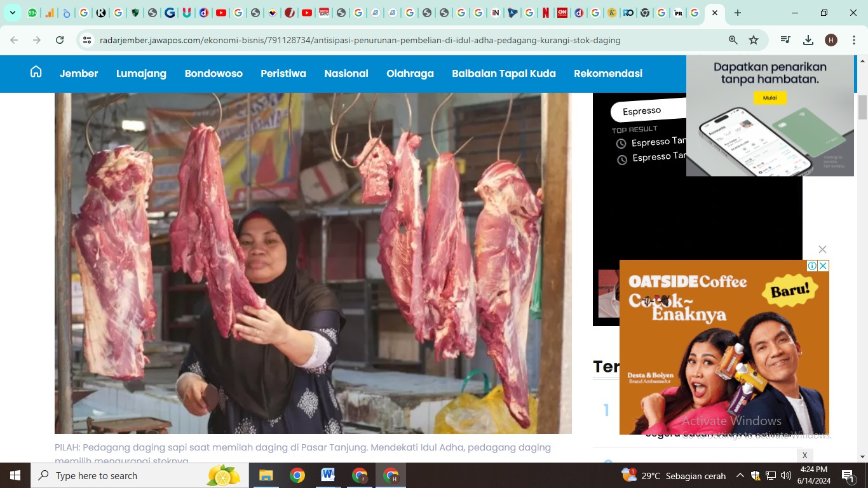The height and width of the screenshot is (488, 868).
Task: Switch to the PR favicon tab
Action: [678, 13]
